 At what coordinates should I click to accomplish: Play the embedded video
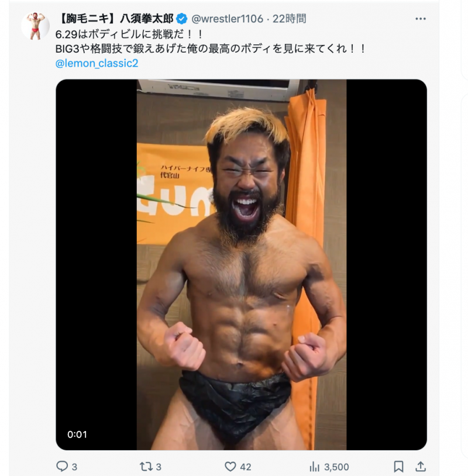coord(242,265)
